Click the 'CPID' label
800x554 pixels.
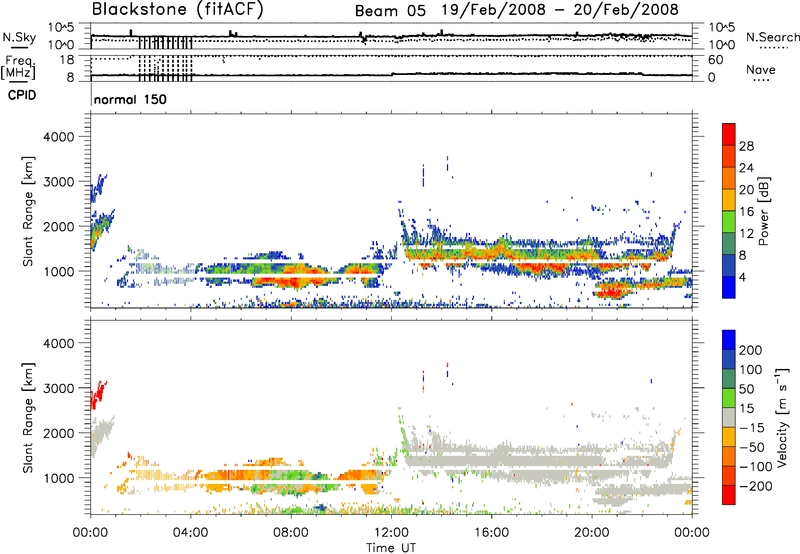22,95
